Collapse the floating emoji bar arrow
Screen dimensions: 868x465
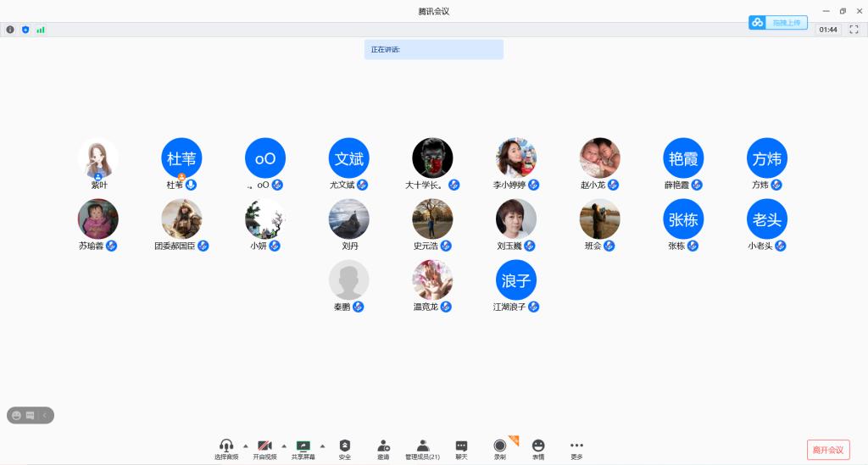(44, 415)
